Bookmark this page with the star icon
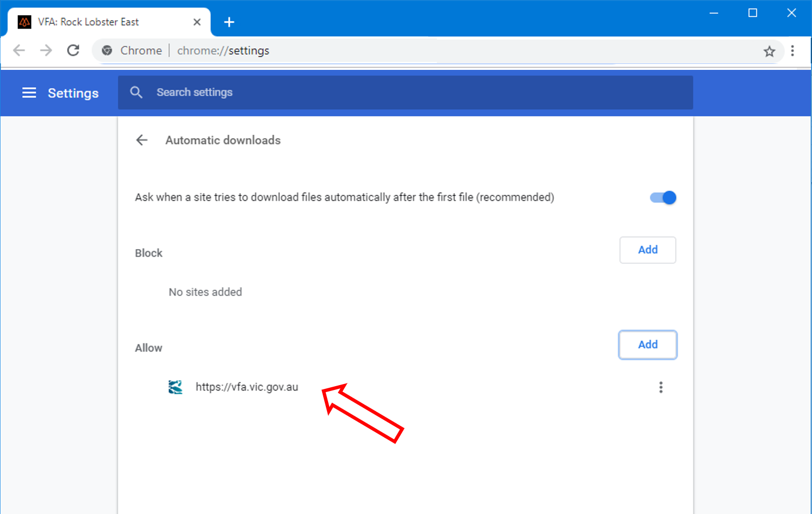The image size is (812, 514). pos(769,51)
